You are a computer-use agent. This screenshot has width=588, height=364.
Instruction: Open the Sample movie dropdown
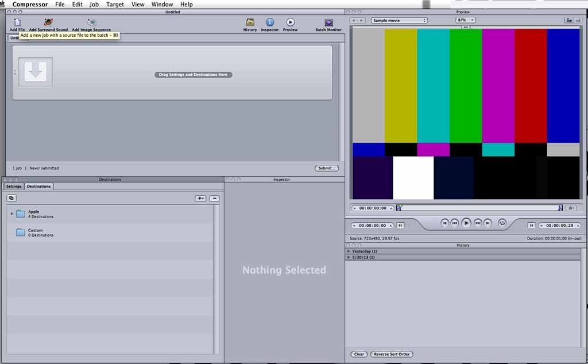pyautogui.click(x=399, y=20)
